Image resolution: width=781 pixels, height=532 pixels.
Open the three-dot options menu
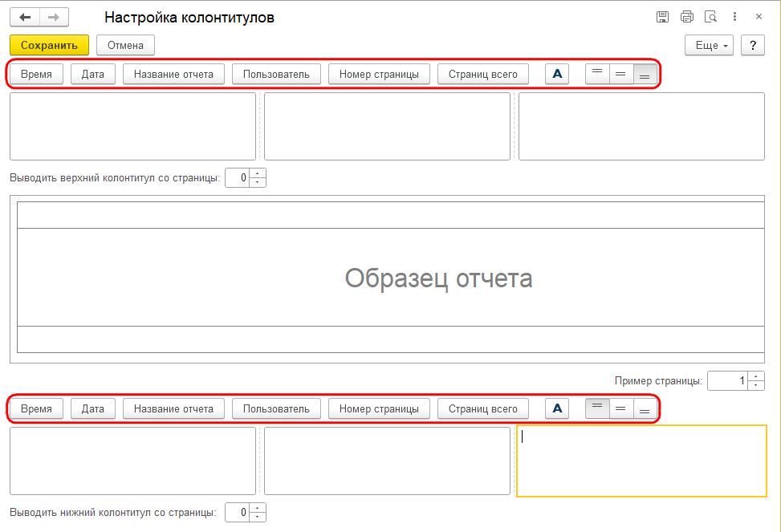(x=734, y=17)
